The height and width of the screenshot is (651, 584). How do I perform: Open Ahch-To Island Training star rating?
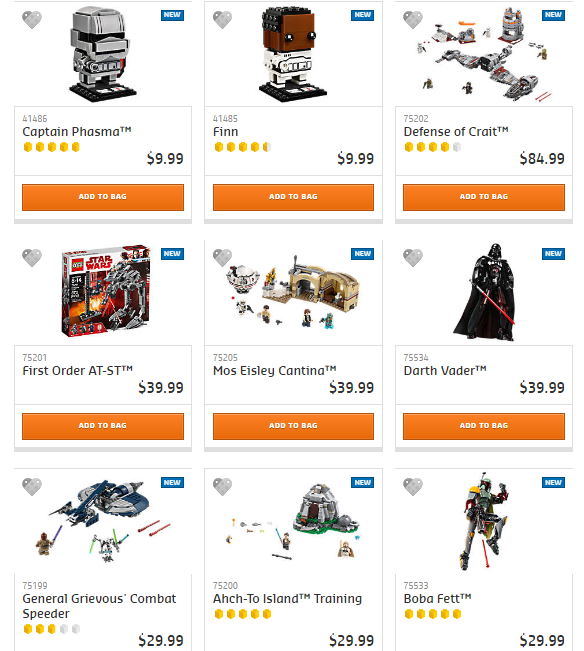(x=243, y=614)
